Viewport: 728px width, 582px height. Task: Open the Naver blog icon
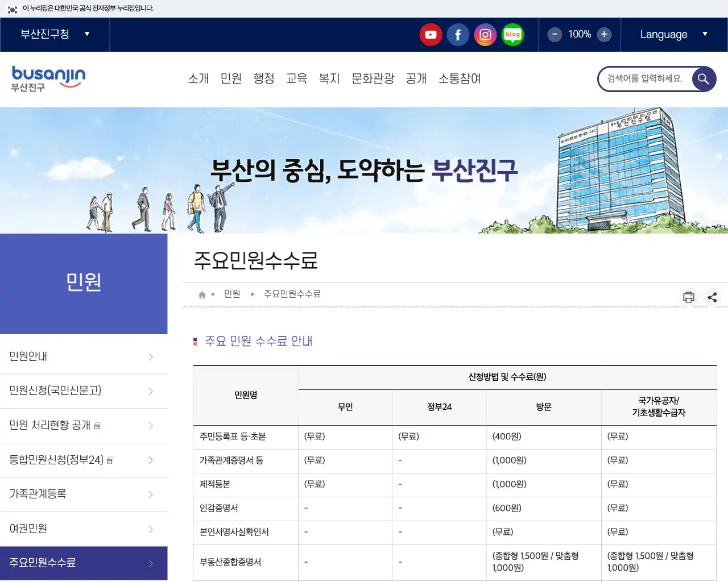click(512, 35)
